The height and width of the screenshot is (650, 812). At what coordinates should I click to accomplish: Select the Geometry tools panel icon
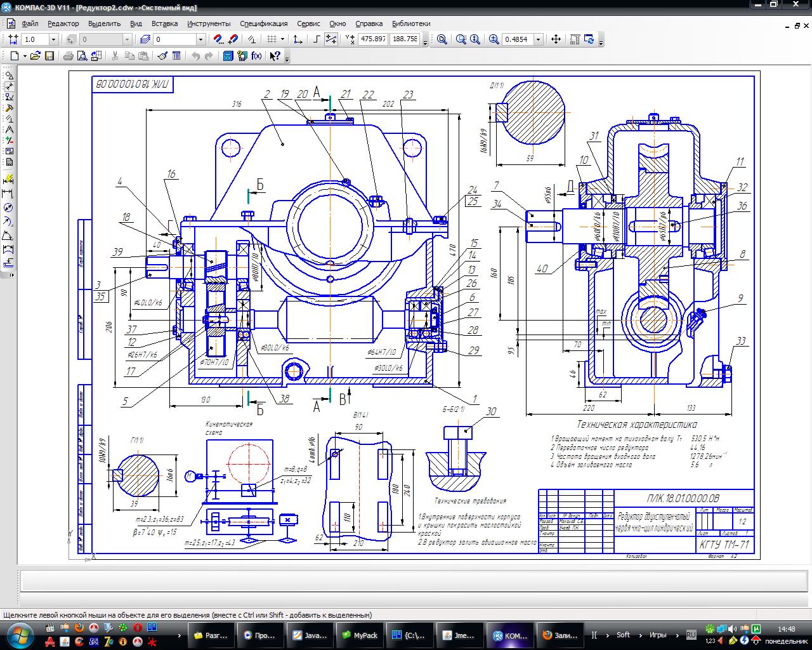[10, 75]
